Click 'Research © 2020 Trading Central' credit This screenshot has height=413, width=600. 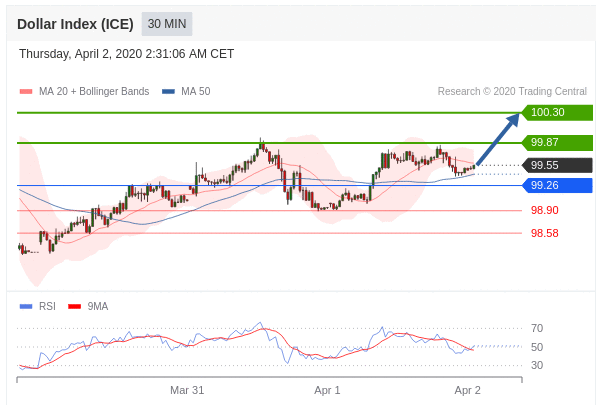(x=512, y=91)
